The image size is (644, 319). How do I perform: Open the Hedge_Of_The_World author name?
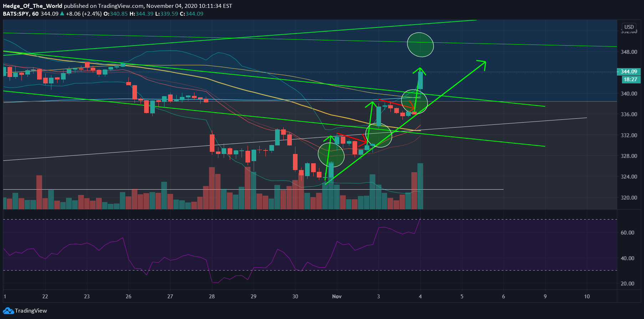(x=32, y=6)
